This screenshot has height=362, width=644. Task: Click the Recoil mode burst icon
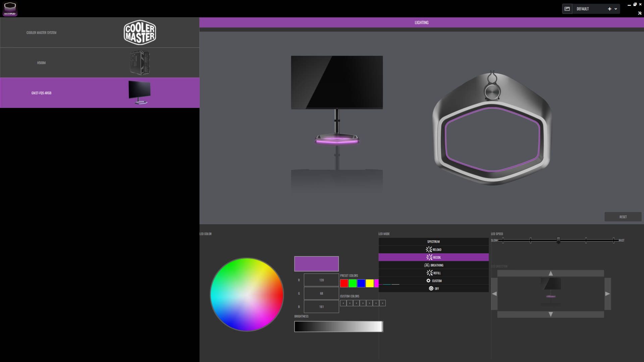point(429,257)
